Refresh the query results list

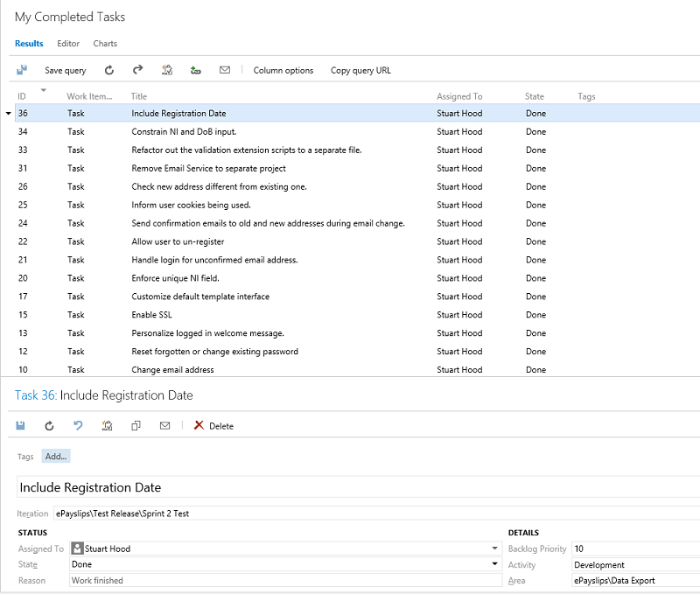pyautogui.click(x=108, y=70)
